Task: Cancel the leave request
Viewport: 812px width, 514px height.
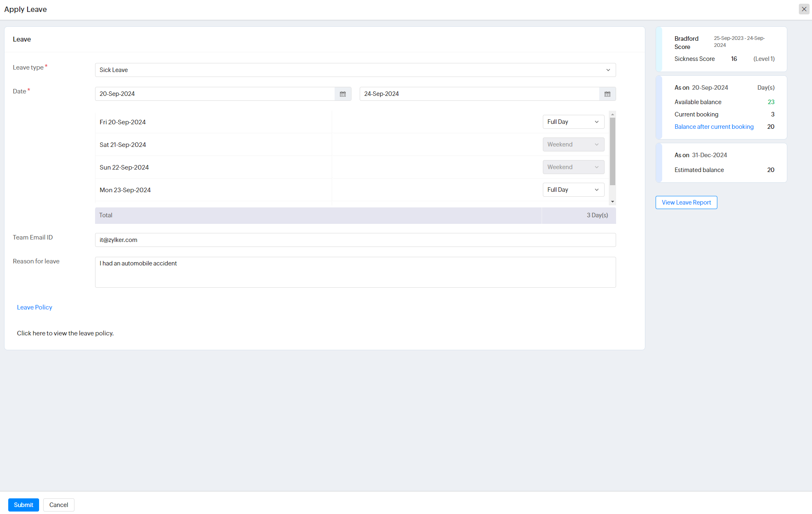Action: click(x=58, y=505)
